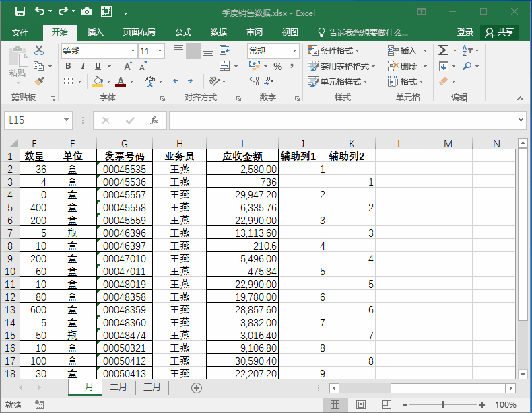
Task: Click the phonetic guide wén icon
Action: [x=149, y=81]
